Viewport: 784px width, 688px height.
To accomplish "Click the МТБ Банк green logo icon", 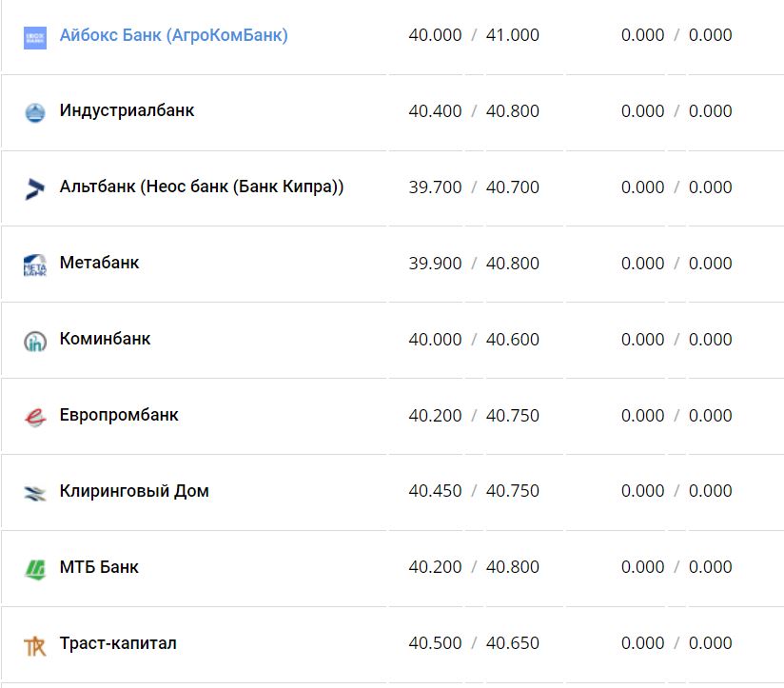I will 35,569.
